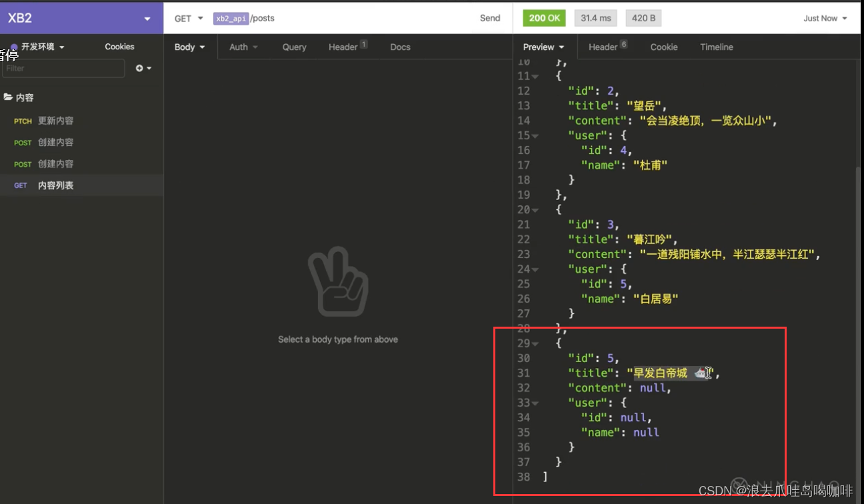Select the GET 内容列表 request
Viewport: 864px width, 504px height.
pyautogui.click(x=81, y=185)
